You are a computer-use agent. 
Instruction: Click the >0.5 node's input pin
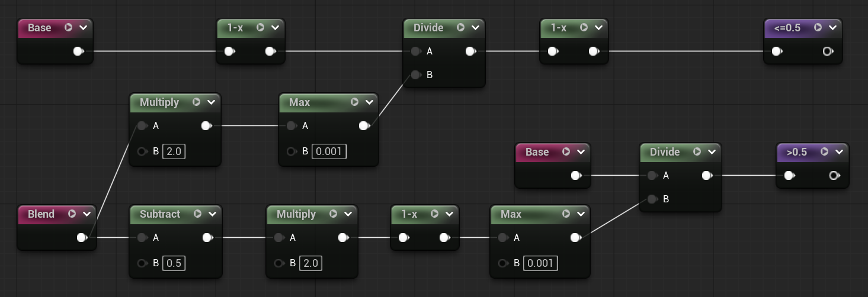point(789,176)
